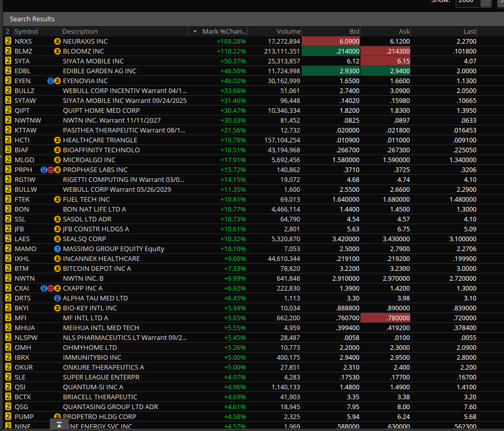Click the blue lightbulb icon in the PRPH row
The width and height of the screenshot is (504, 431).
[x=44, y=169]
